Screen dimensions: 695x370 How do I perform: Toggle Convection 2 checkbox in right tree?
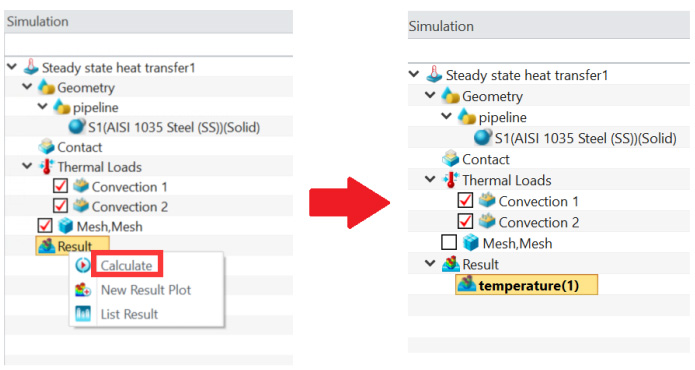pyautogui.click(x=465, y=222)
